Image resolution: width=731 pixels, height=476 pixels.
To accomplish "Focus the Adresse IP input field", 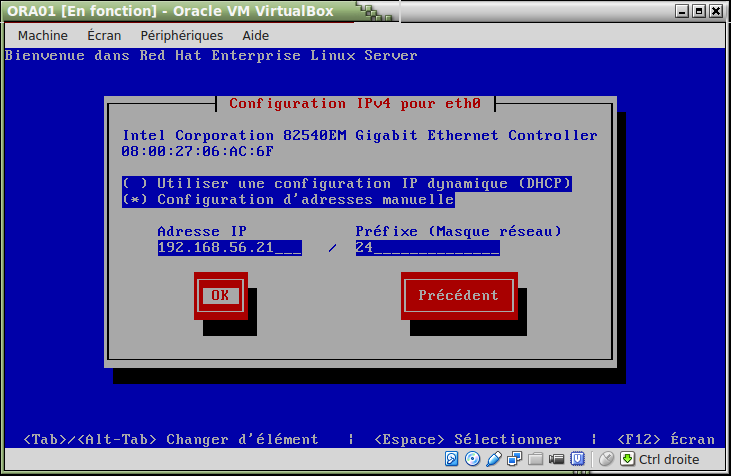I will (229, 248).
